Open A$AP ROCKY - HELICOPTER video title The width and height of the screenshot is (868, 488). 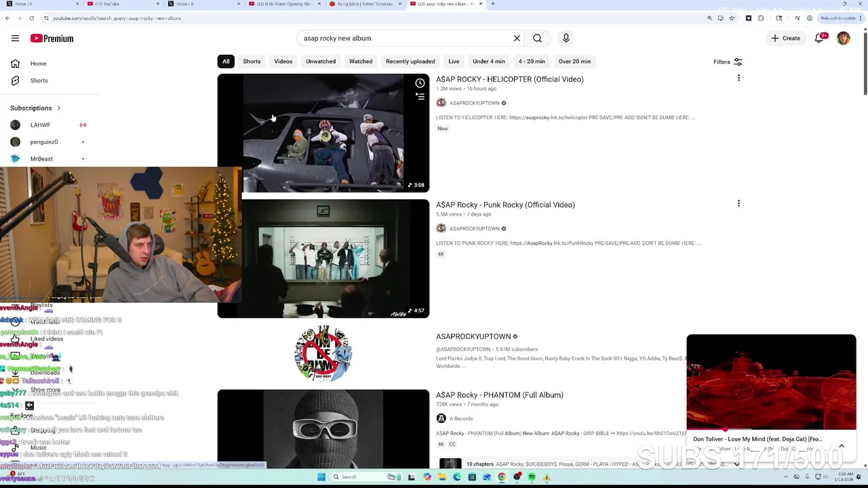pos(510,79)
